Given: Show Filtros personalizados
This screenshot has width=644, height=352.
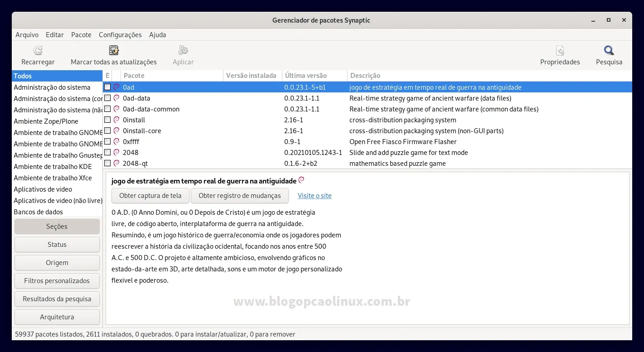Looking at the screenshot, I should tap(57, 281).
